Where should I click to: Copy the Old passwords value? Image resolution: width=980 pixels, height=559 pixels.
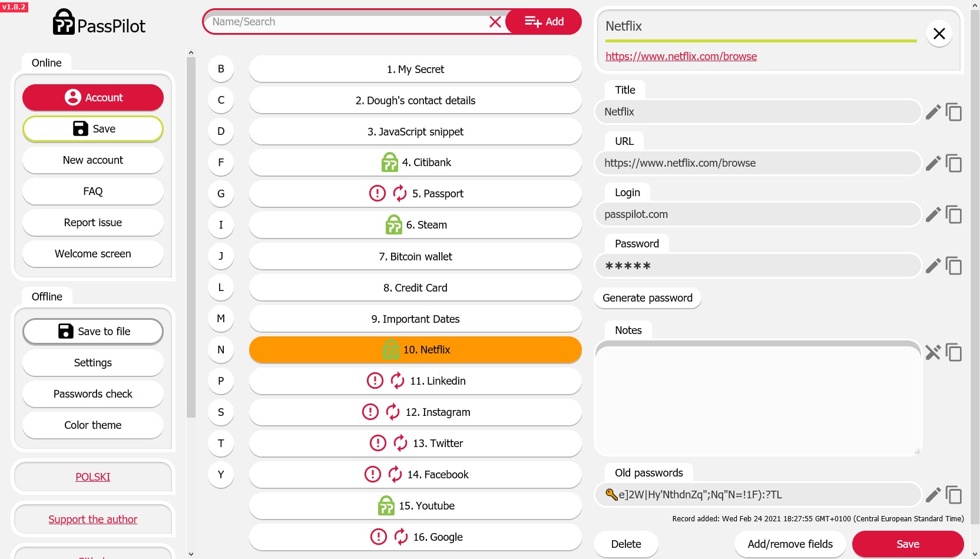pyautogui.click(x=953, y=495)
